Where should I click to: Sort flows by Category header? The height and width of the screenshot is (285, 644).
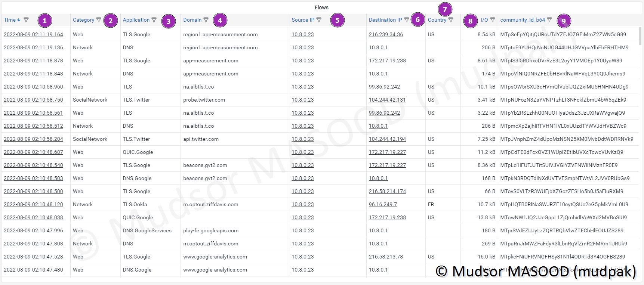point(83,20)
